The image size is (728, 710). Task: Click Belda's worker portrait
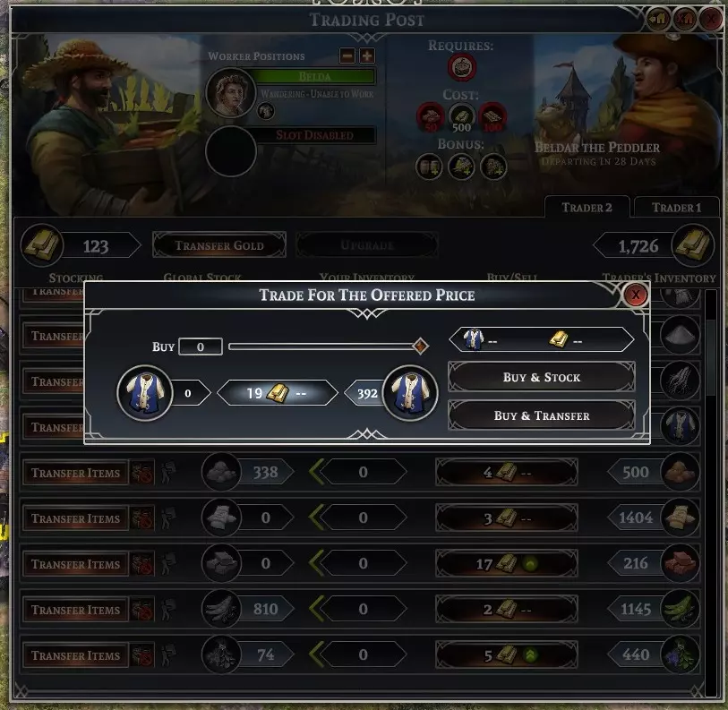231,92
